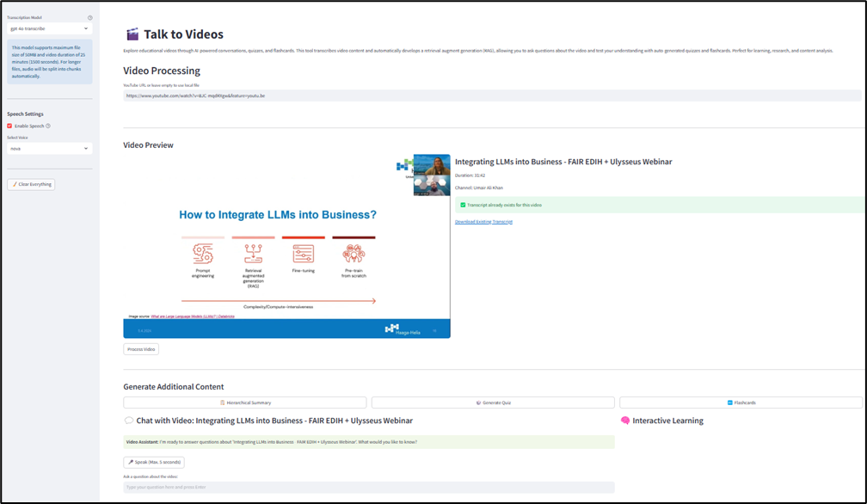Click the Speak (Max. 5 seconds) button
The height and width of the screenshot is (504, 867).
(154, 462)
